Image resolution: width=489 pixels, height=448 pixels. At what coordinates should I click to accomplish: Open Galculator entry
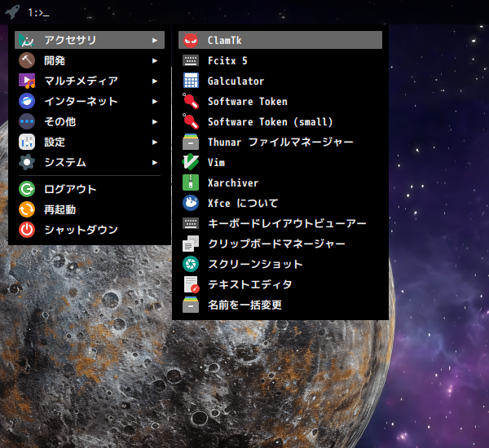click(280, 81)
